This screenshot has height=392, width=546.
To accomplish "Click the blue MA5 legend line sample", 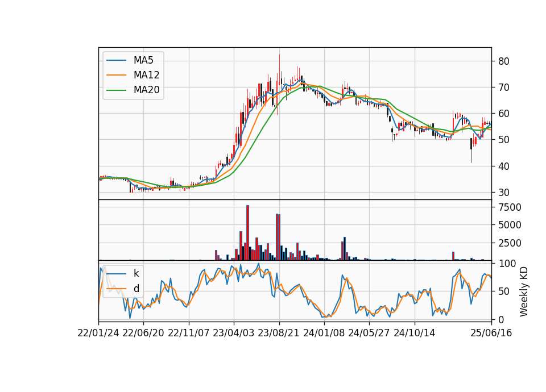I will click(116, 60).
